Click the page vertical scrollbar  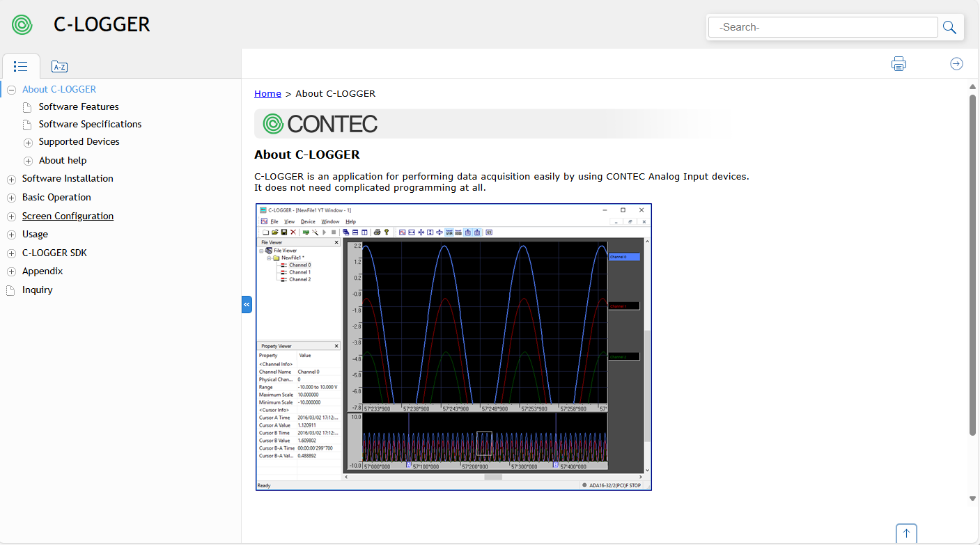tap(972, 264)
